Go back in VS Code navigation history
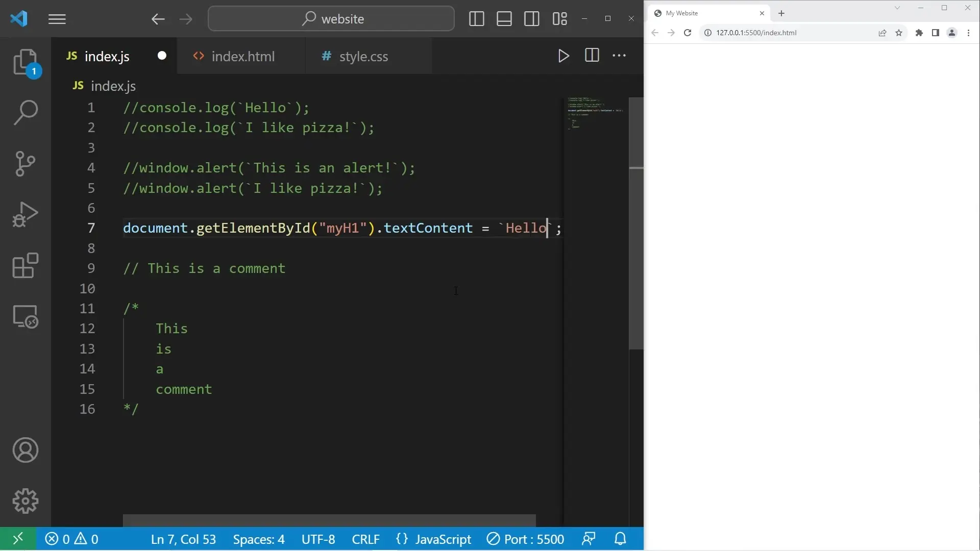The width and height of the screenshot is (980, 551). coord(158,19)
